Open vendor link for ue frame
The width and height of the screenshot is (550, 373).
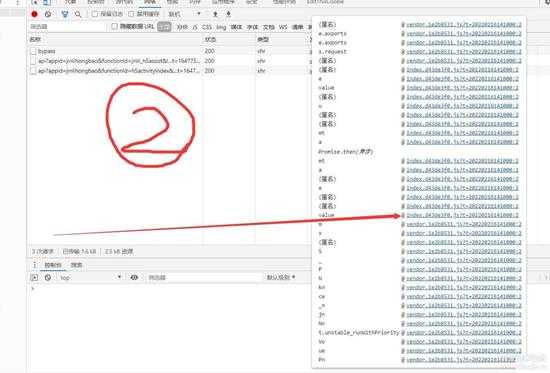click(464, 351)
